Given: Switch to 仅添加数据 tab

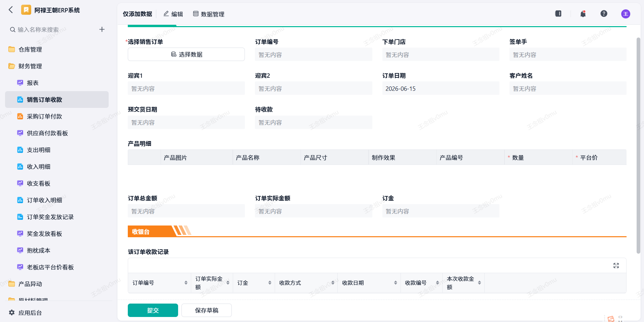Looking at the screenshot, I should (138, 14).
